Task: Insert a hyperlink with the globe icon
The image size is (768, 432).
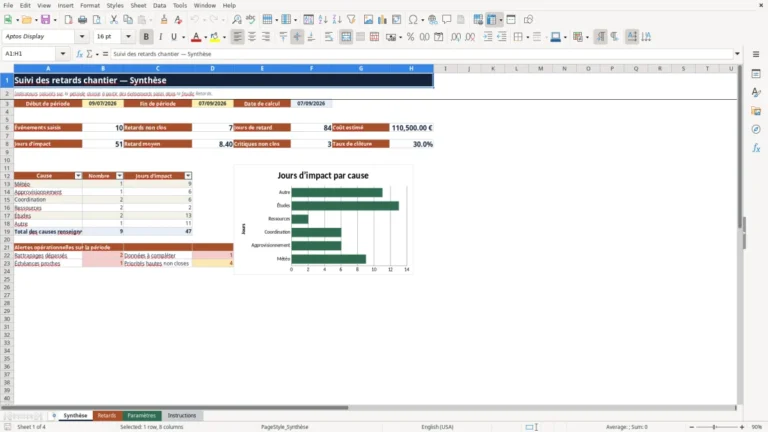Action: (432, 20)
